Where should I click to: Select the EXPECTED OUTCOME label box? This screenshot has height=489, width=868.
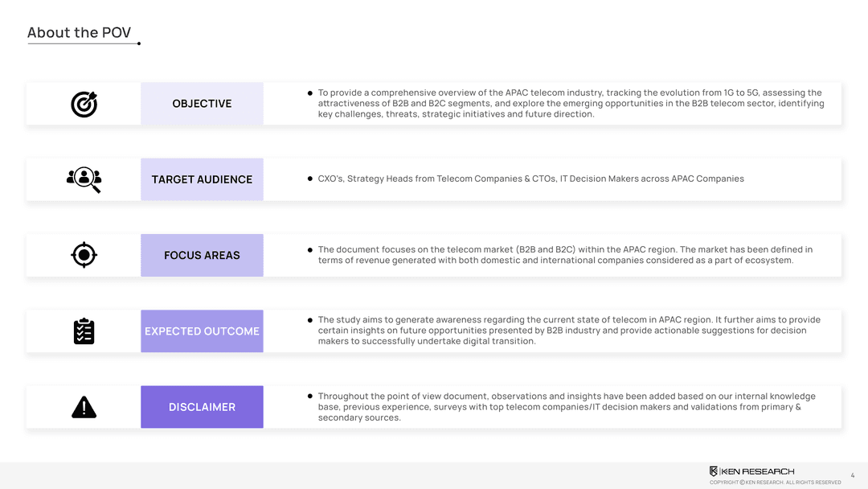(x=202, y=331)
